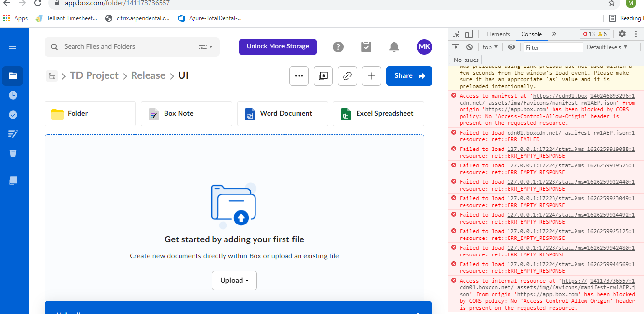Viewport: 644px width, 314px height.
Task: Open the MK account avatar menu
Action: [424, 47]
